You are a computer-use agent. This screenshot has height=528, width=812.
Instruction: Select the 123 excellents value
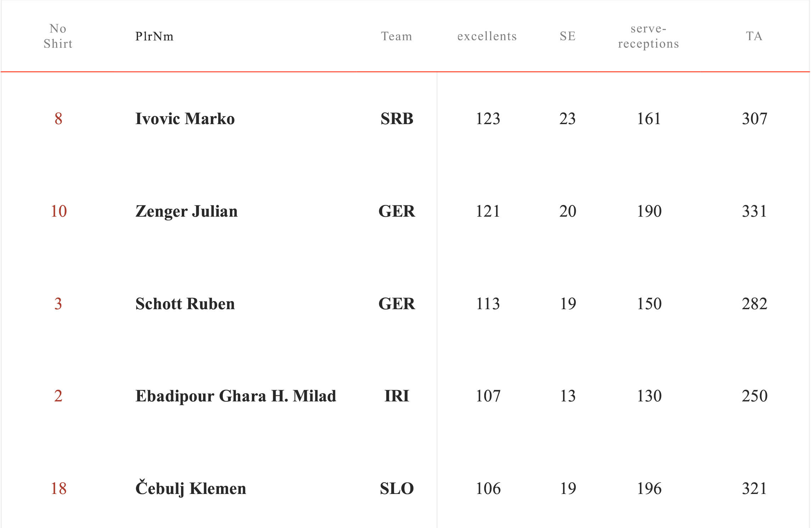[487, 119]
